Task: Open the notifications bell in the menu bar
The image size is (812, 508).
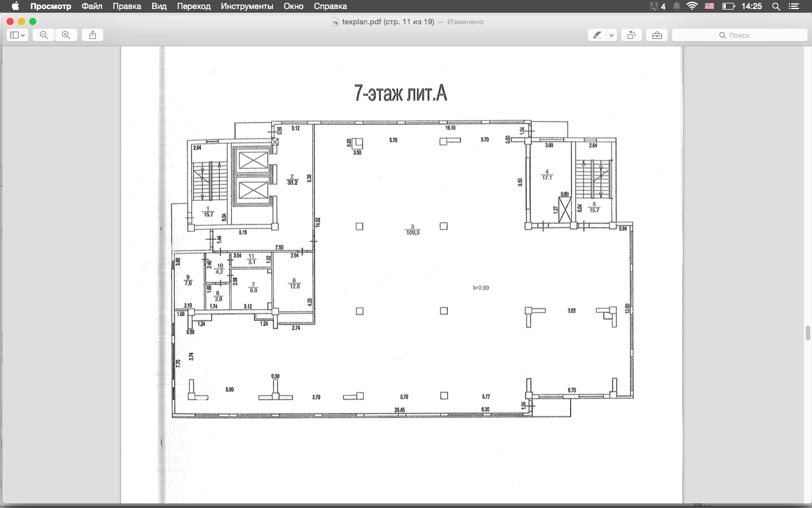Action: pos(676,6)
